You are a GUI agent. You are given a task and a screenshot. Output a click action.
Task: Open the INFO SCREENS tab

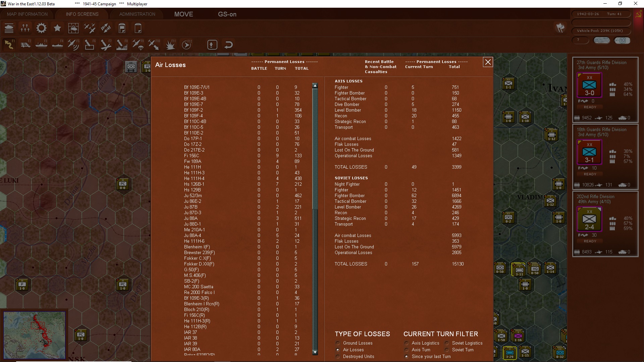pos(82,14)
